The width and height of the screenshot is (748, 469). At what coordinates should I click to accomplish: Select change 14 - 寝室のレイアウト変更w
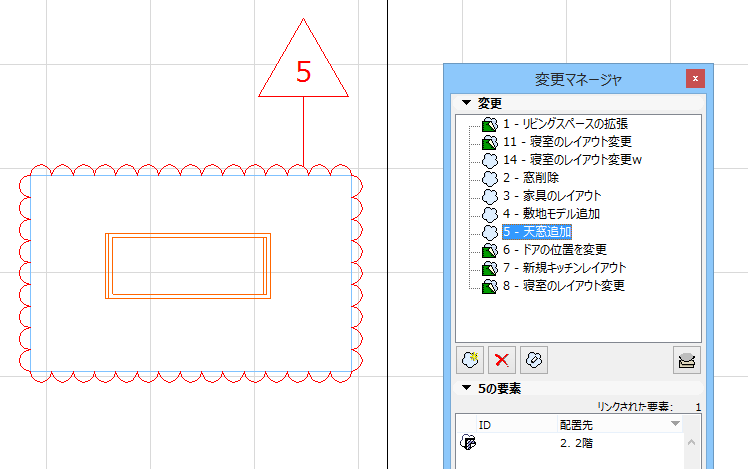coord(572,160)
